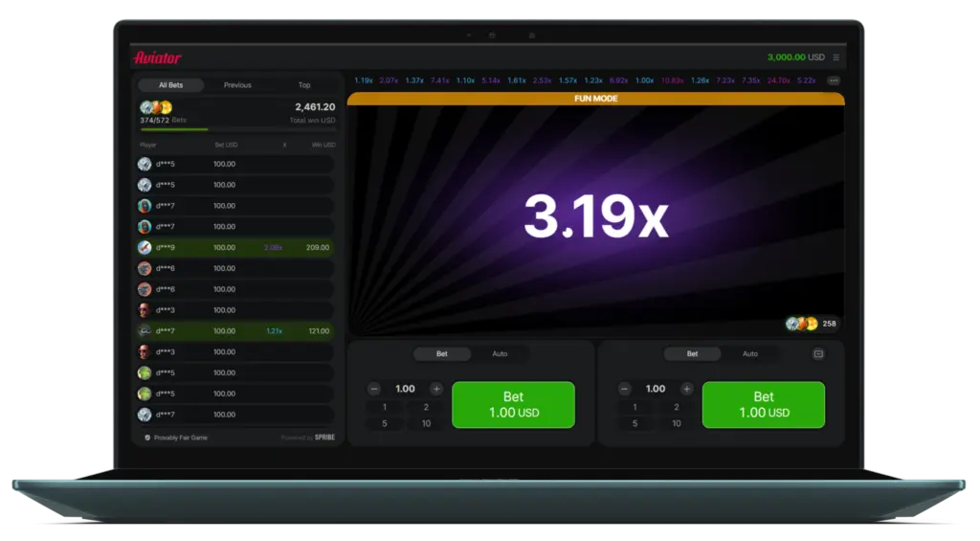
Task: Click the 3.19x multiplier display
Action: (x=595, y=216)
